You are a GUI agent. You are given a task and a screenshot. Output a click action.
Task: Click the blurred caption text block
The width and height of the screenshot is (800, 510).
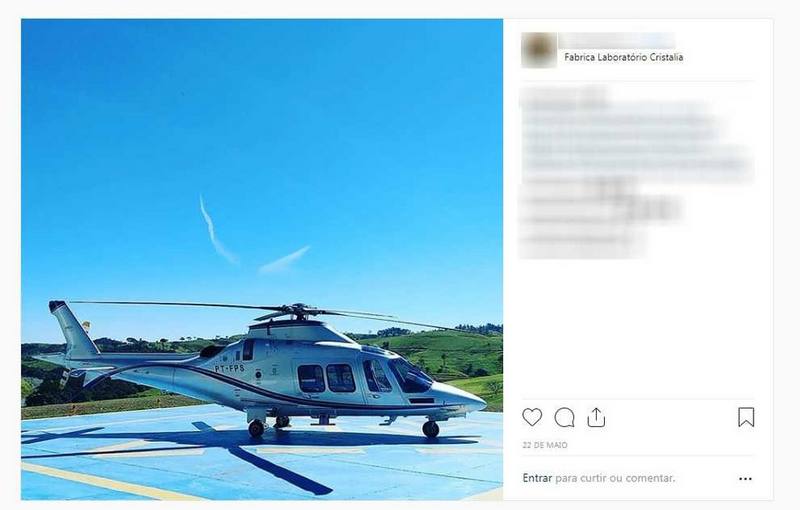tap(636, 173)
